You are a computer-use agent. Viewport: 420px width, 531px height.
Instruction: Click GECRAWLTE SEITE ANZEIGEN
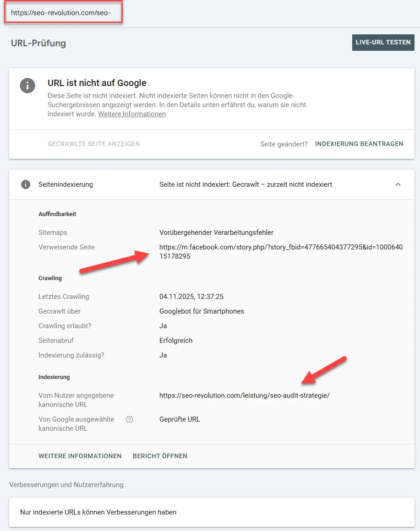93,144
